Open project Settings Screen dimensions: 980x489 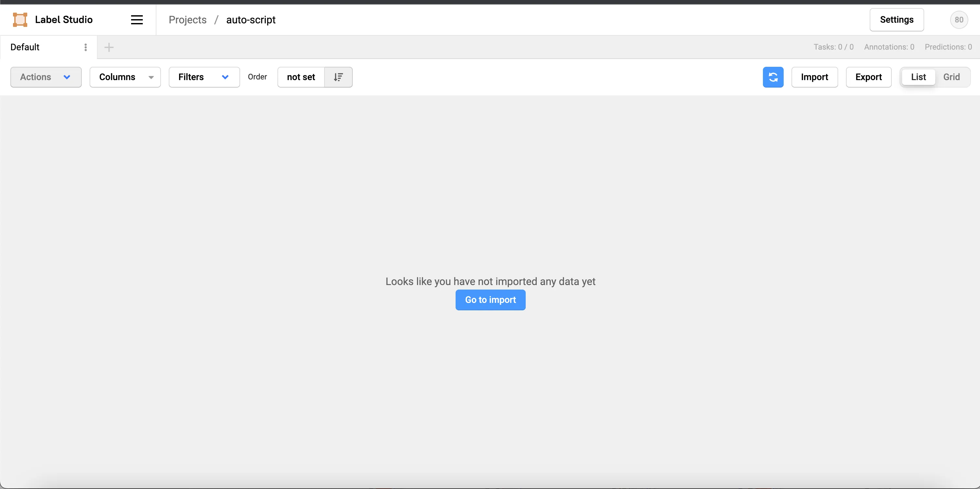pyautogui.click(x=896, y=20)
